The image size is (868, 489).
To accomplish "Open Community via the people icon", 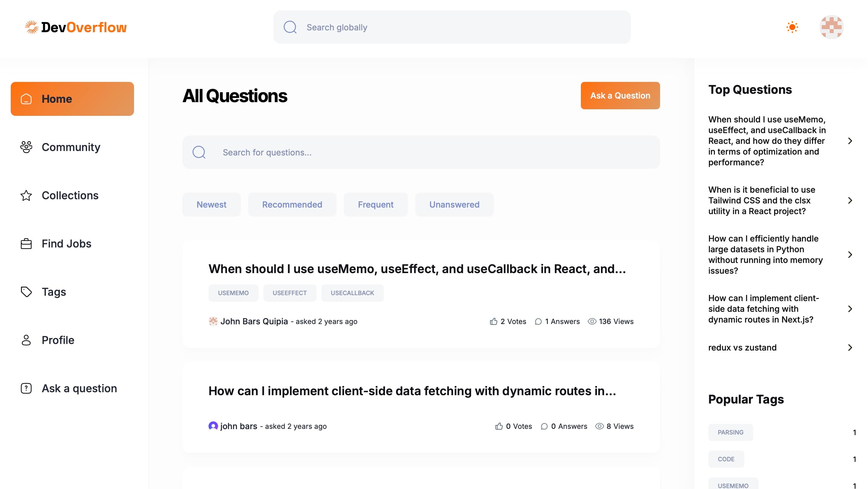I will click(x=26, y=147).
